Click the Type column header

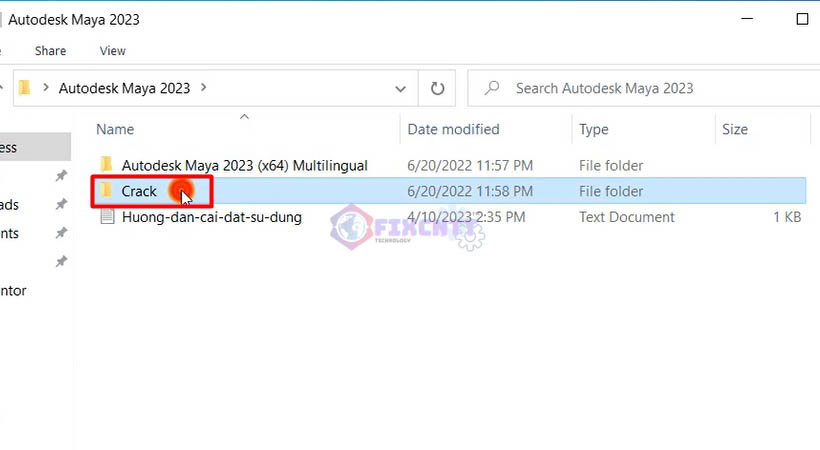(594, 129)
